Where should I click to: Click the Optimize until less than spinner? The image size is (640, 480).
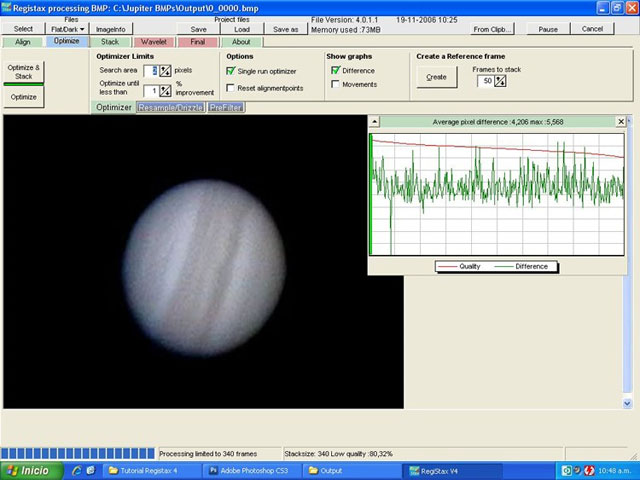[165, 91]
